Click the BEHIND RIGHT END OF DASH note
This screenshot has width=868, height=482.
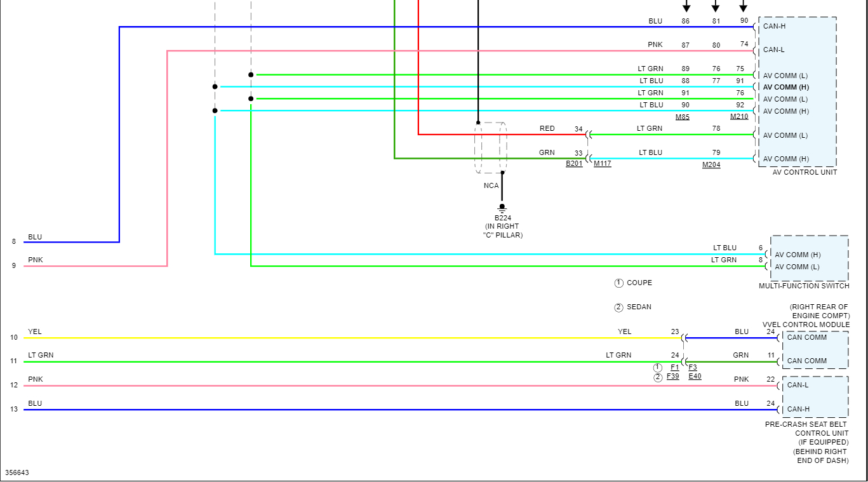click(x=820, y=457)
